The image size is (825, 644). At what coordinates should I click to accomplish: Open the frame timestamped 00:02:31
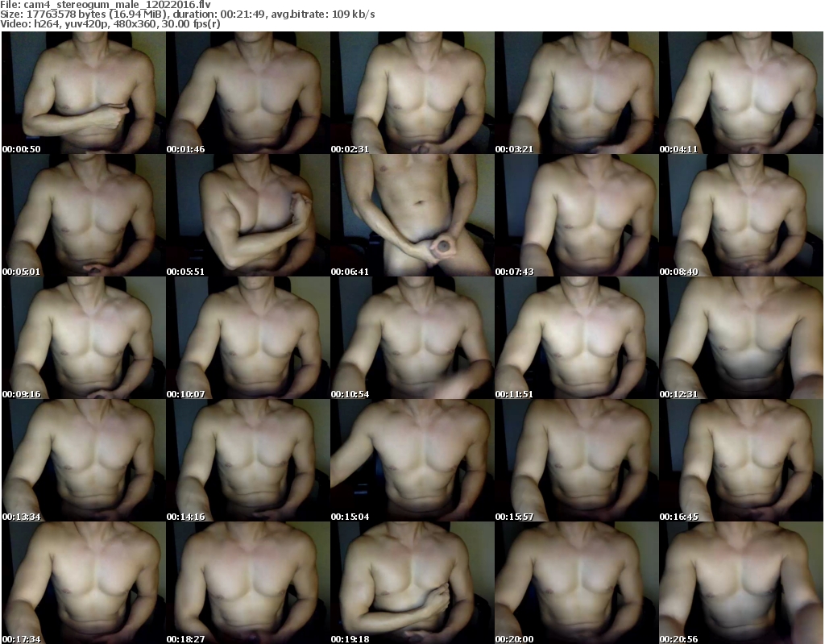point(412,93)
